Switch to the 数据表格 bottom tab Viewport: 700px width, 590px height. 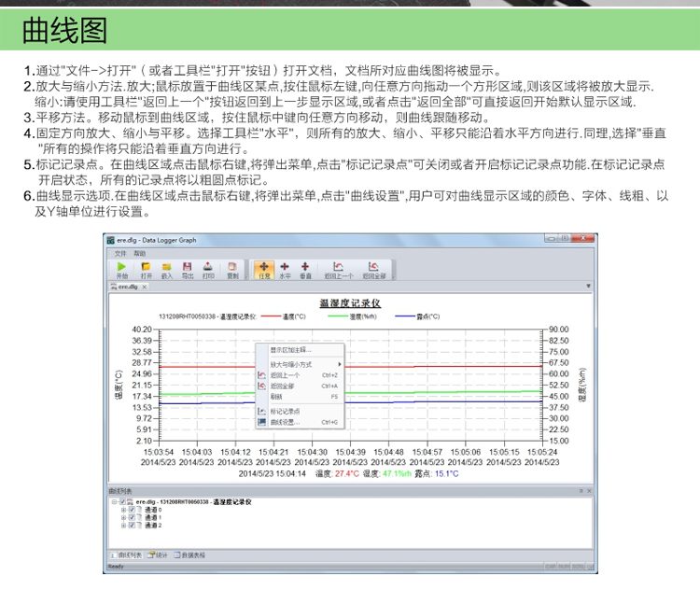189,555
